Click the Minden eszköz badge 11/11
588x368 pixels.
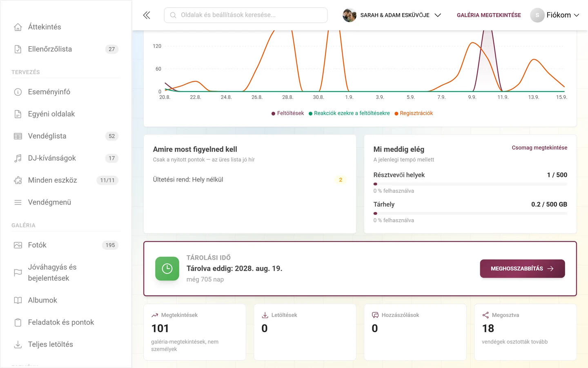pyautogui.click(x=107, y=180)
